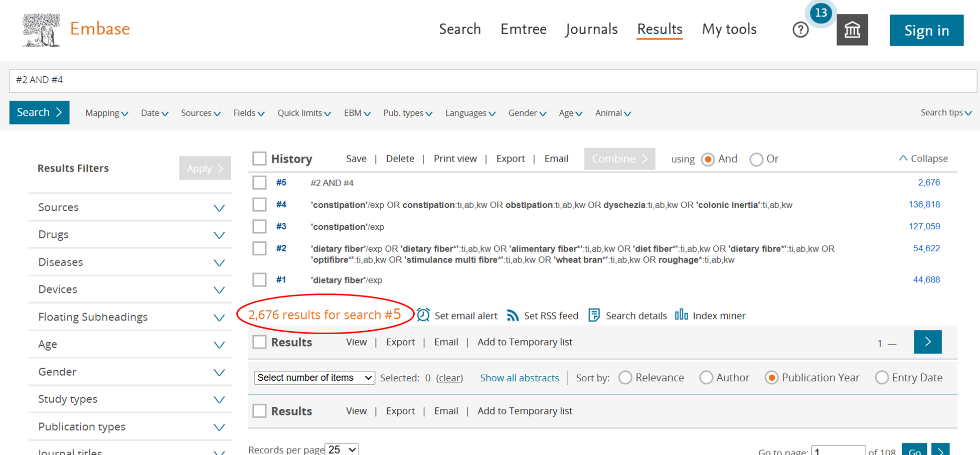Go to next results page arrow
The height and width of the screenshot is (455, 980).
click(927, 342)
